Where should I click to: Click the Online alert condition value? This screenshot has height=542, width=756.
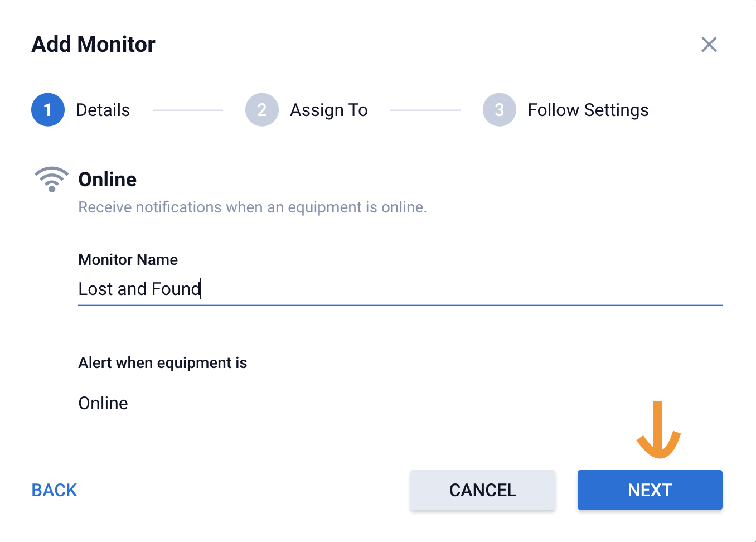tap(103, 403)
